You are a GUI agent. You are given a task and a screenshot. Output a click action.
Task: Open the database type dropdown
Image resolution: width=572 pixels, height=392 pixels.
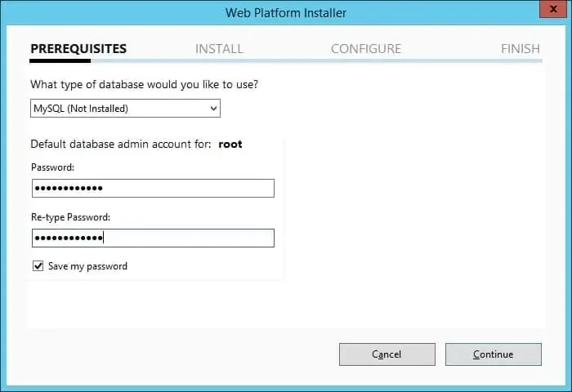tap(125, 109)
